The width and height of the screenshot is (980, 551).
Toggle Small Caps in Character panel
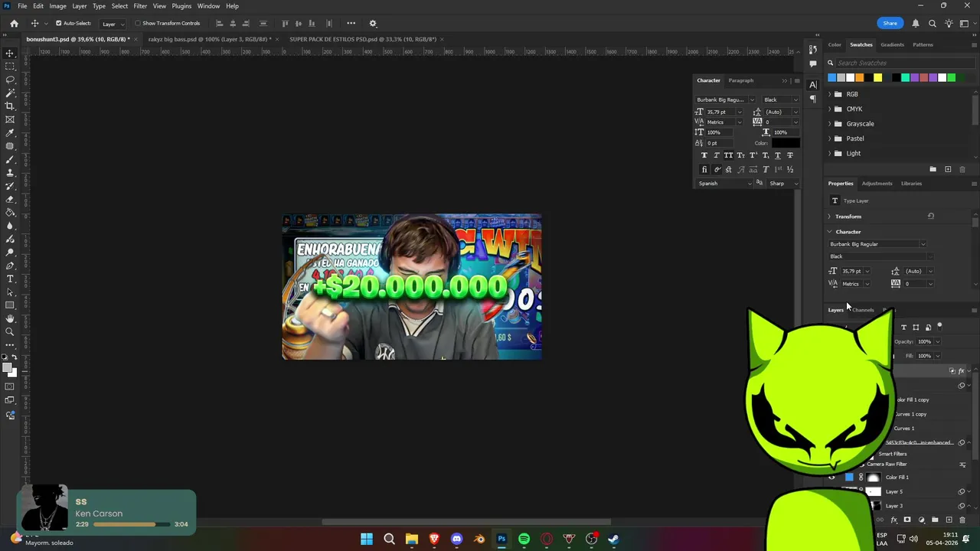pos(740,155)
